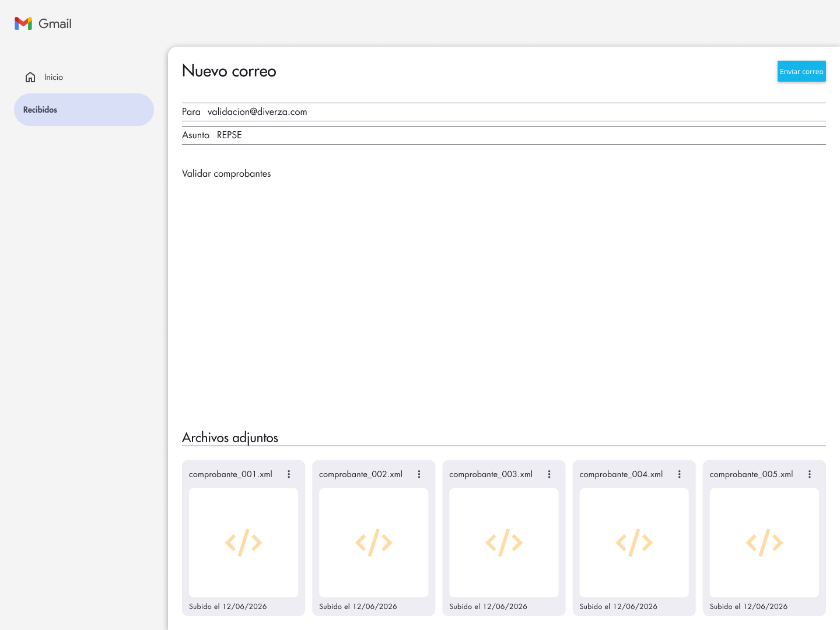Click the comprobante_003.xml file name
The image size is (840, 630).
point(491,474)
